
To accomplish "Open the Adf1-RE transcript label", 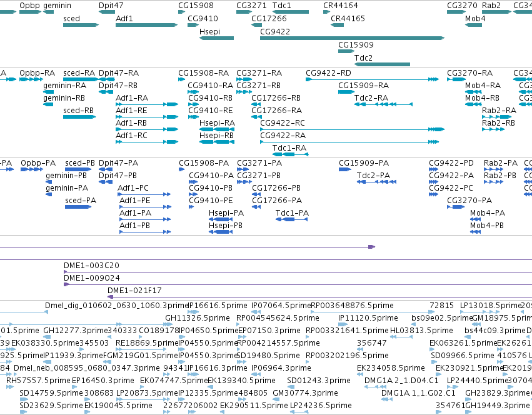I will tap(131, 111).
